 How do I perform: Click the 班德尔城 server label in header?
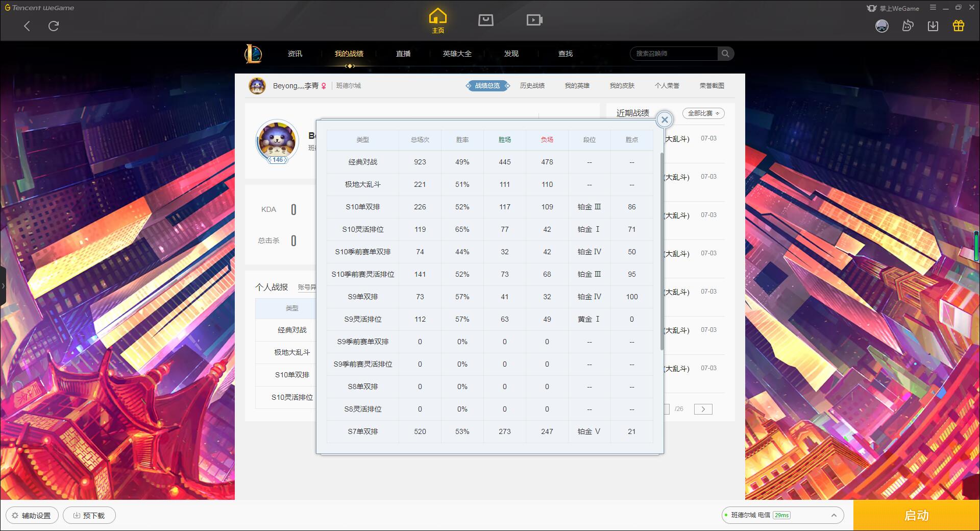point(349,86)
